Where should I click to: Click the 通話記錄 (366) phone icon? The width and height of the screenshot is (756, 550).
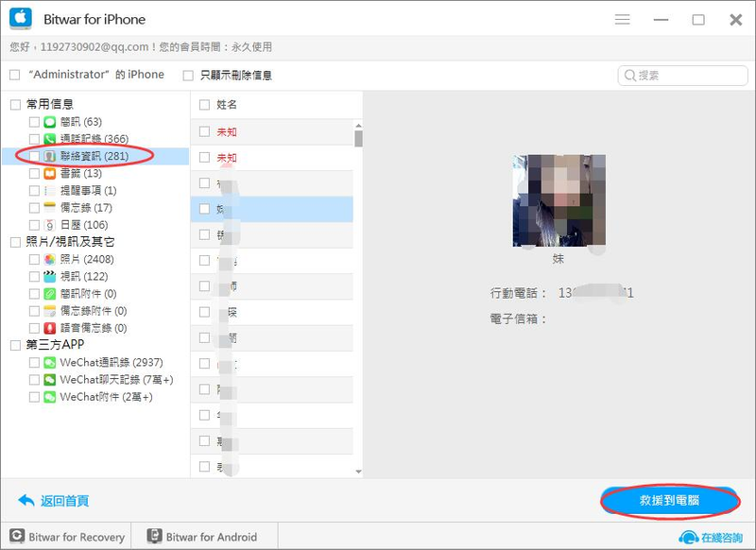click(x=50, y=139)
